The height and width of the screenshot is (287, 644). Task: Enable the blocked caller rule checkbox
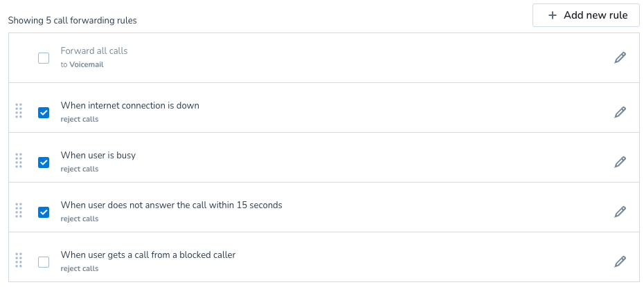pyautogui.click(x=44, y=261)
